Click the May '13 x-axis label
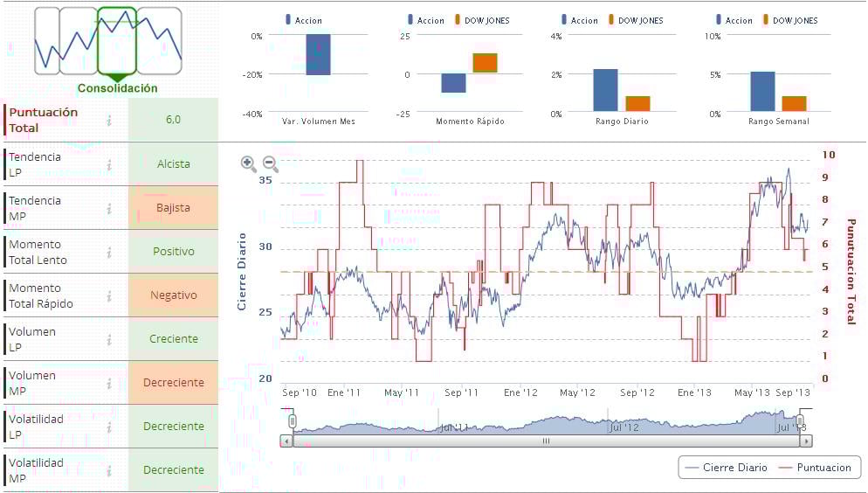This screenshot has width=868, height=493. (x=752, y=392)
